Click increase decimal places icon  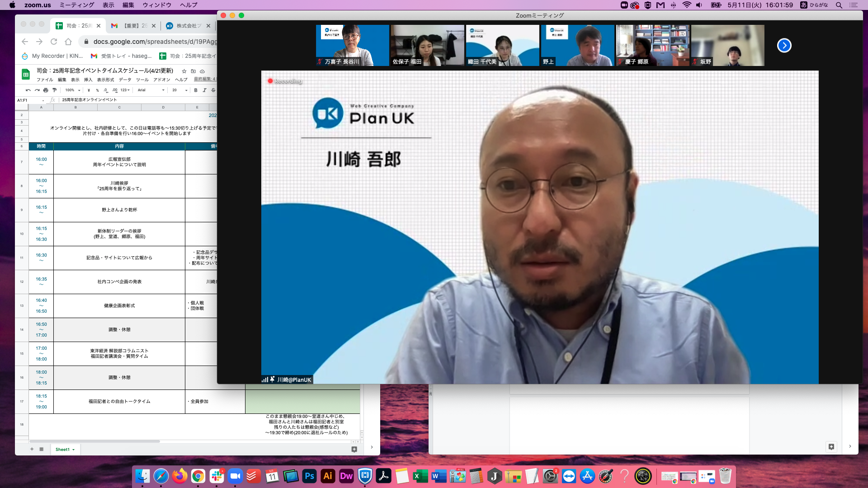115,90
